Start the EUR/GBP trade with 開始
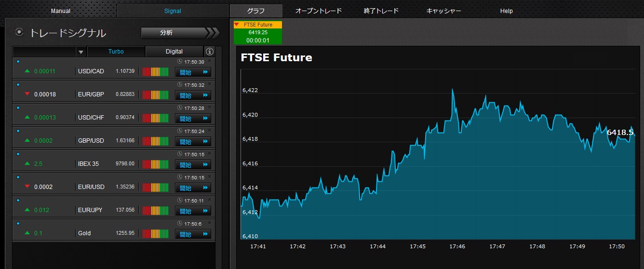This screenshot has width=644, height=269. (193, 95)
